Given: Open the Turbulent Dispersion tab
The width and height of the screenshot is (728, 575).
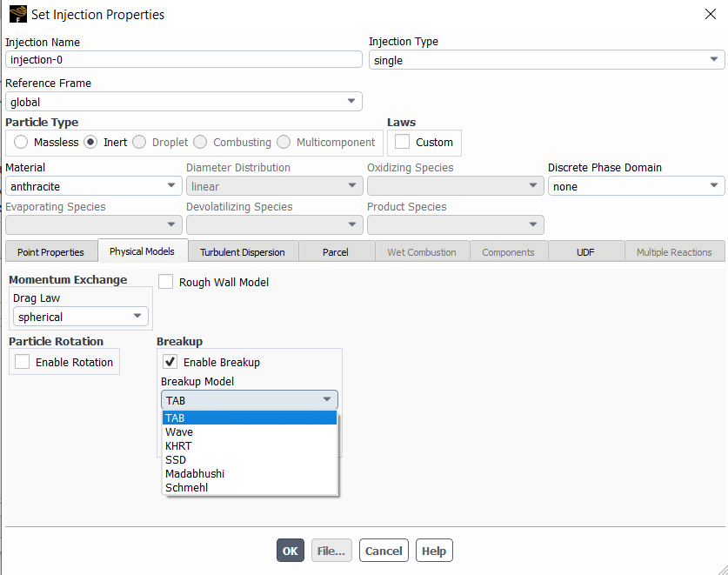Looking at the screenshot, I should 243,251.
